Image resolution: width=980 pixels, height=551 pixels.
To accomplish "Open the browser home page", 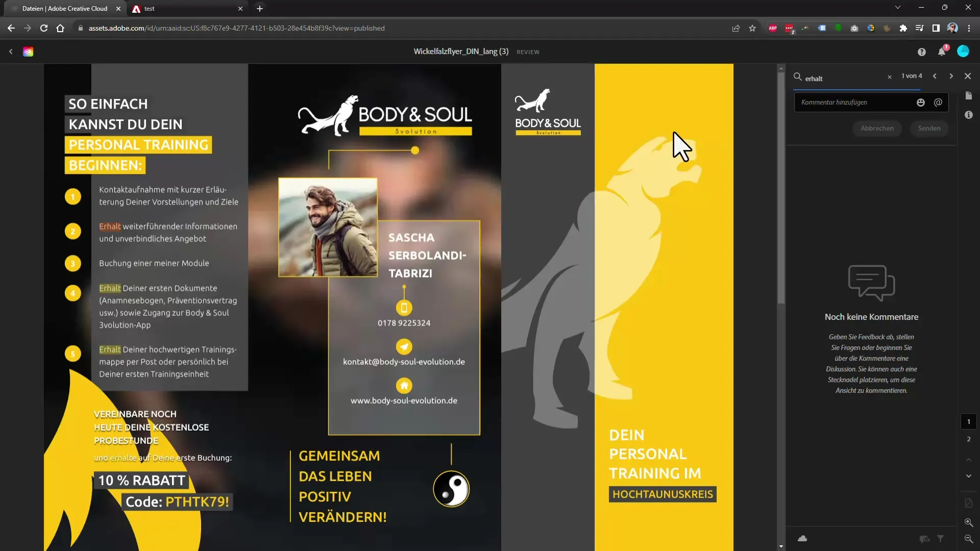I will (60, 28).
